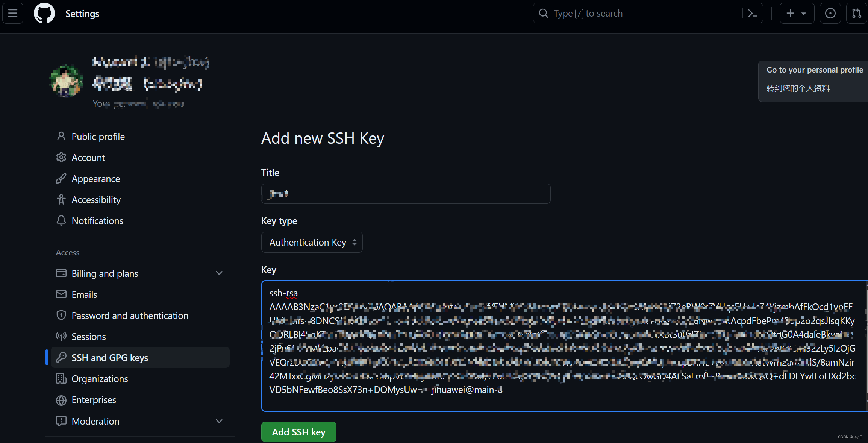The height and width of the screenshot is (443, 868).
Task: Click the GitHub octocat logo
Action: point(44,13)
